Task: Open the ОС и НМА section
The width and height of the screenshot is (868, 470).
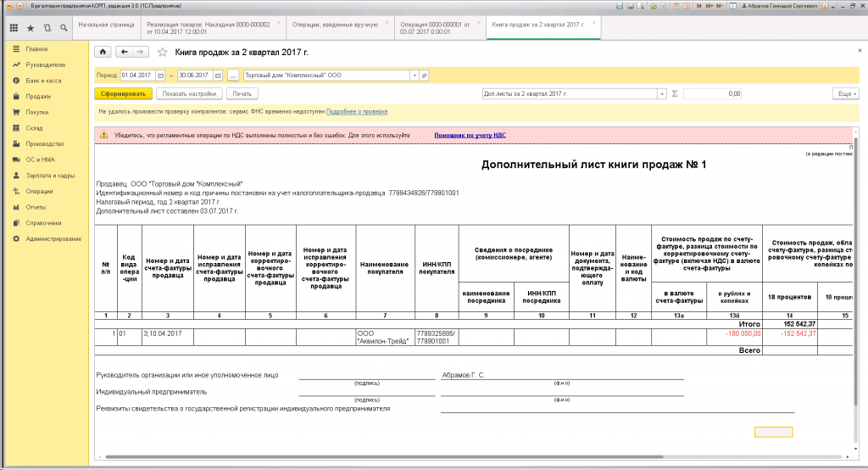Action: click(x=41, y=159)
